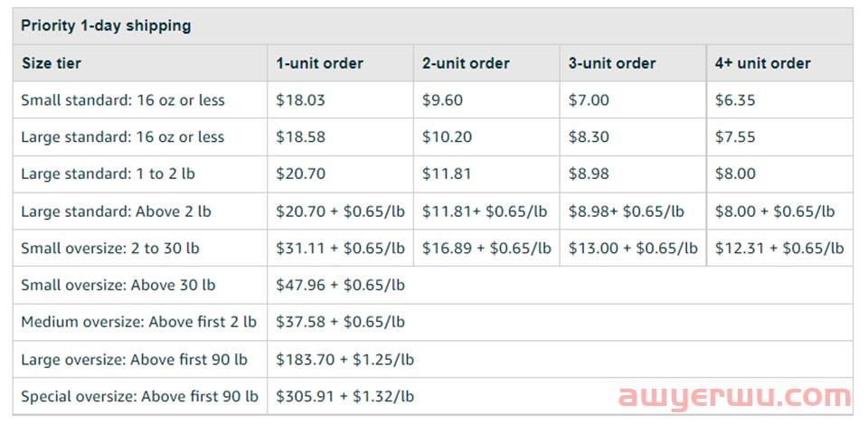Select the $37.58 + $0.65/lb cell

[340, 322]
